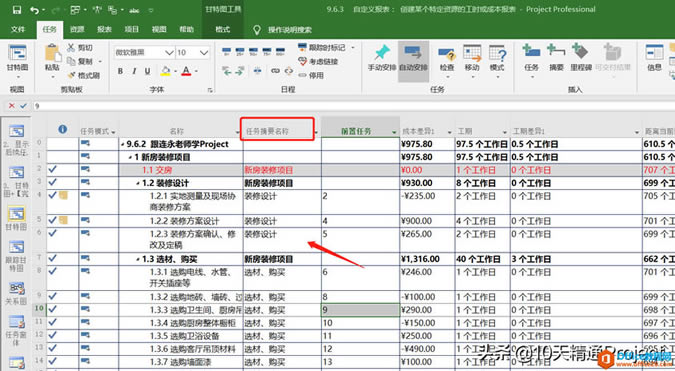Toggle Bold formatting button
This screenshot has height=371, width=675.
pyautogui.click(x=121, y=71)
